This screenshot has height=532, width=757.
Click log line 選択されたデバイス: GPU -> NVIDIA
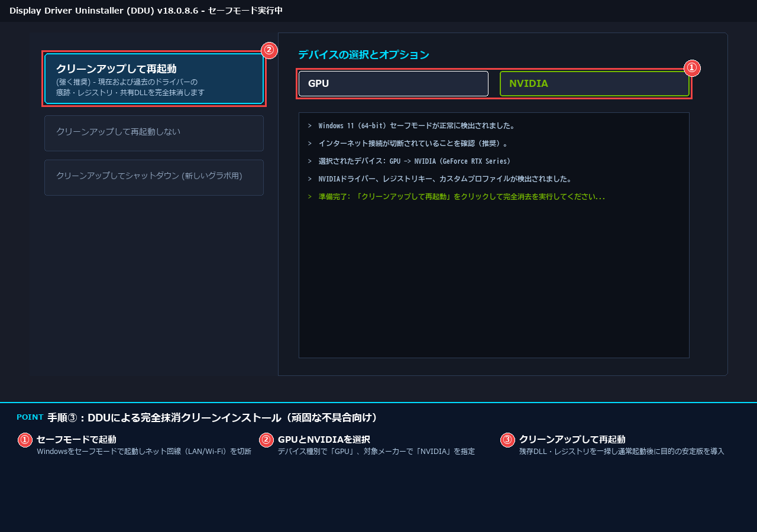click(x=409, y=161)
